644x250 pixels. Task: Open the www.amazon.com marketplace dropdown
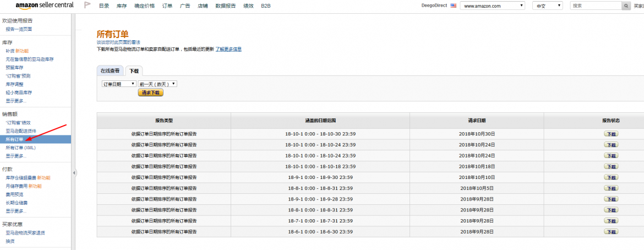pos(493,6)
